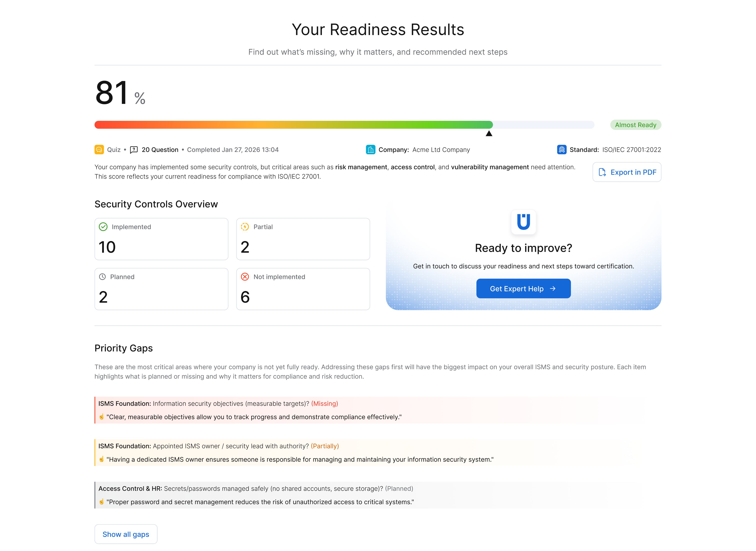Click the Missing label in red
Viewport: 756px width, 551px height.
pyautogui.click(x=324, y=404)
